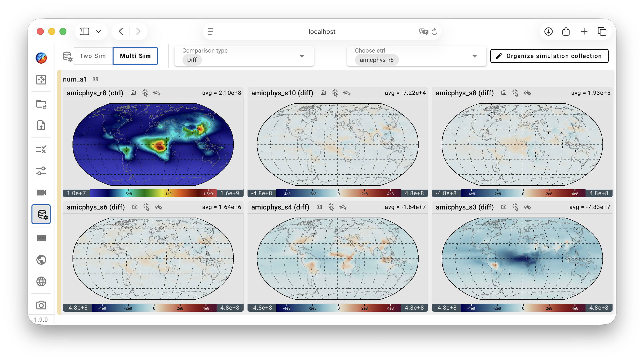Screen dimensions: 644x361
Task: Open the solid globe sidebar icon
Action: tap(41, 260)
